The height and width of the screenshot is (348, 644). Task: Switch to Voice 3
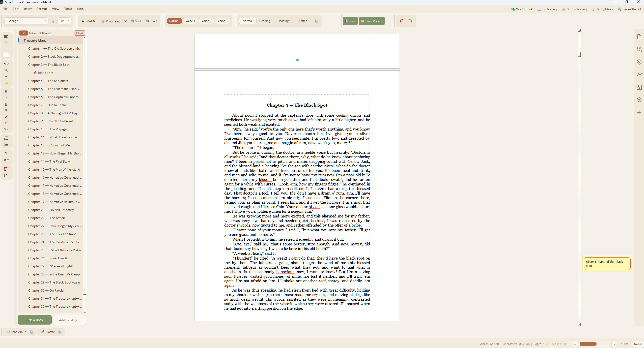[222, 21]
